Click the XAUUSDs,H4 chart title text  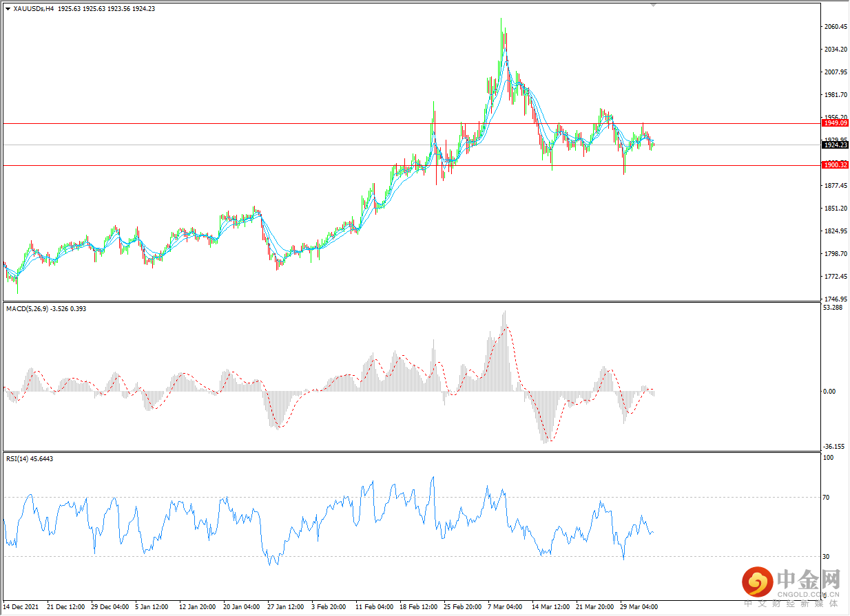click(x=34, y=9)
